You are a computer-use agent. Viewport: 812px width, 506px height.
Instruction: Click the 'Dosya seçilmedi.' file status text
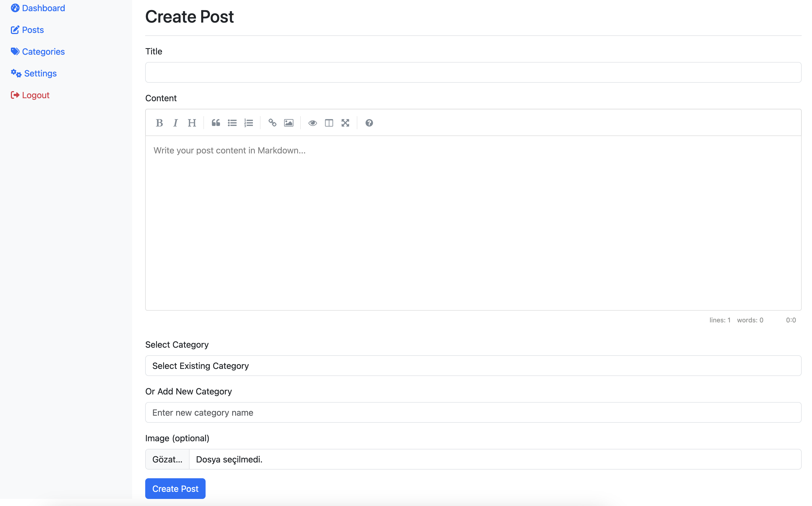(229, 459)
